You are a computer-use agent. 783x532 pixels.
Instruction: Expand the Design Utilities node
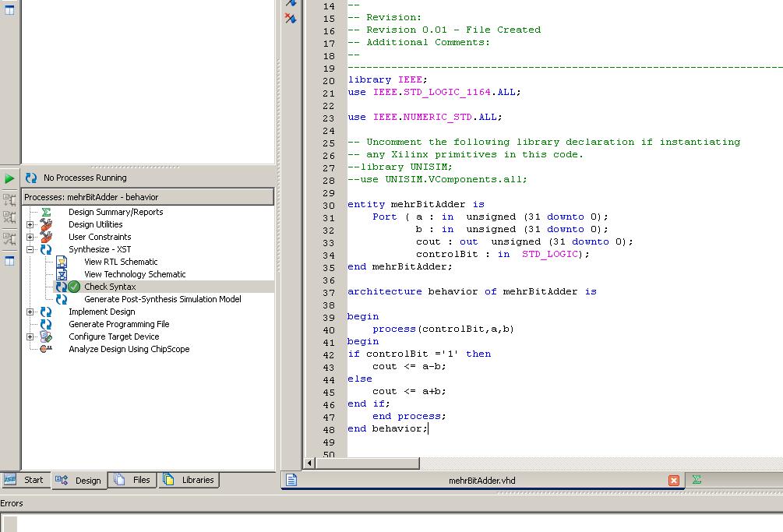(30, 224)
